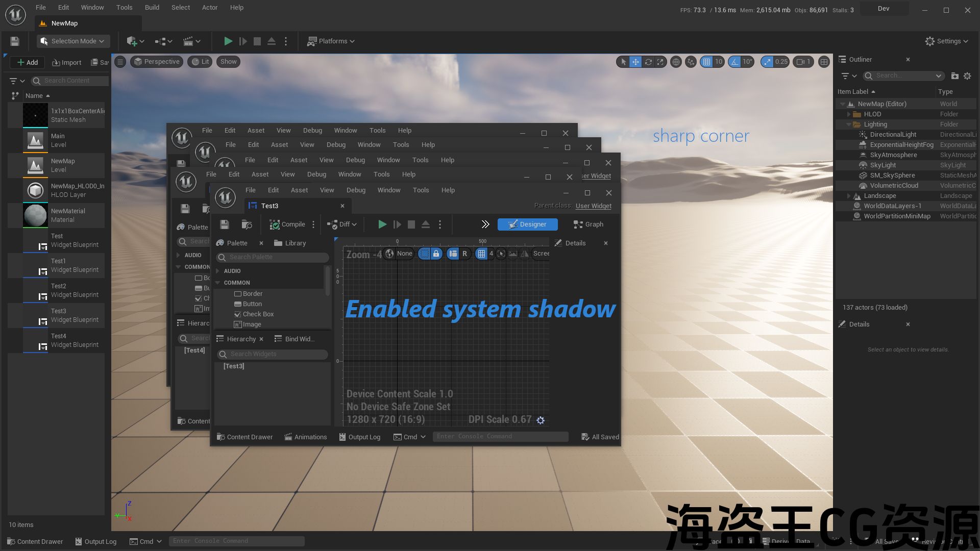Click the world coordinate system globe icon
This screenshot has width=980, height=551.
click(x=676, y=62)
